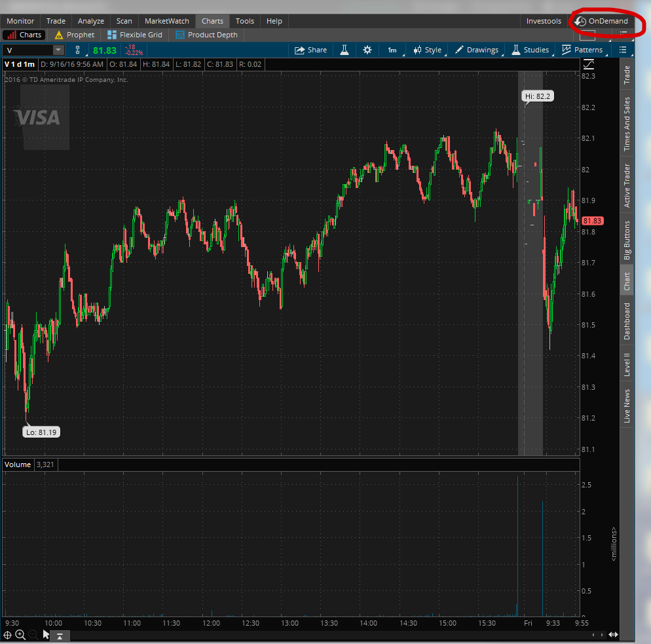Screen dimensions: 651x644
Task: Switch to the MarketWatch tab
Action: coord(167,21)
